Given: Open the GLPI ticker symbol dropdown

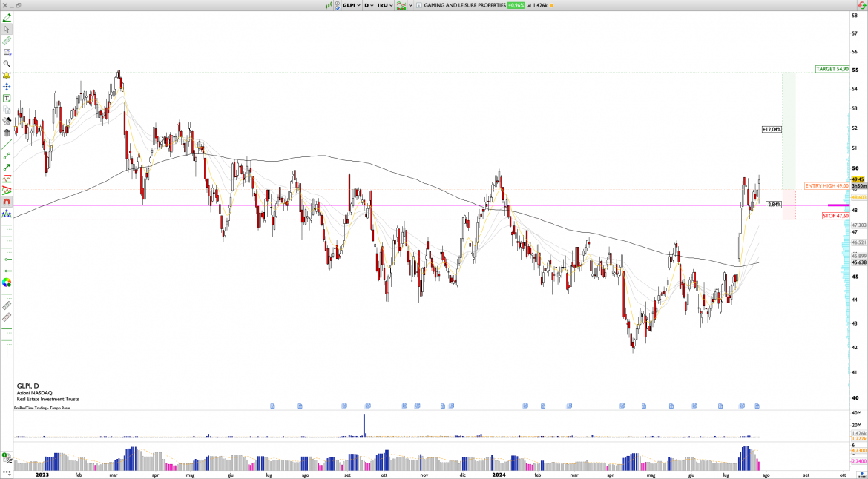Looking at the screenshot, I should click(x=350, y=5).
